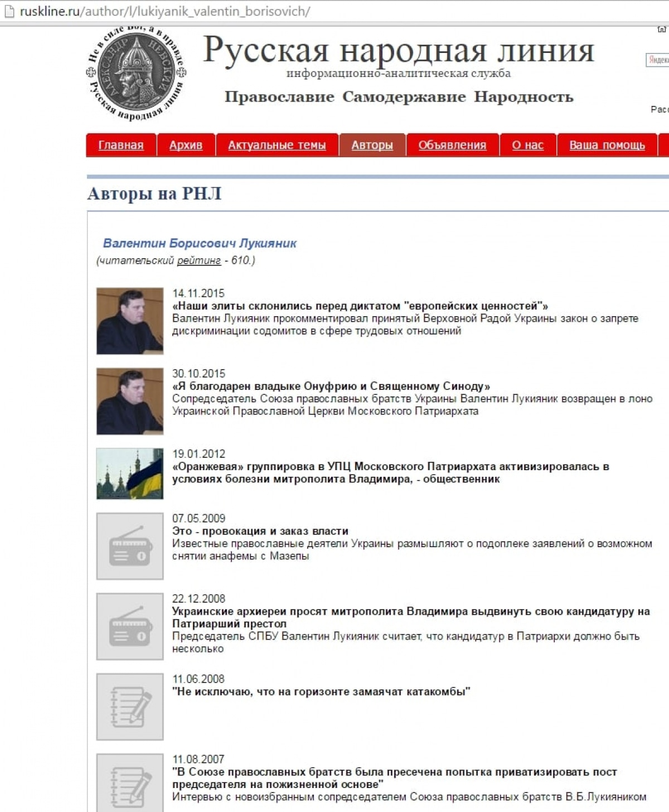This screenshot has width=669, height=812.
Task: Click summary text Сопредседатель Союза православных братств Украины
Action: point(412,405)
